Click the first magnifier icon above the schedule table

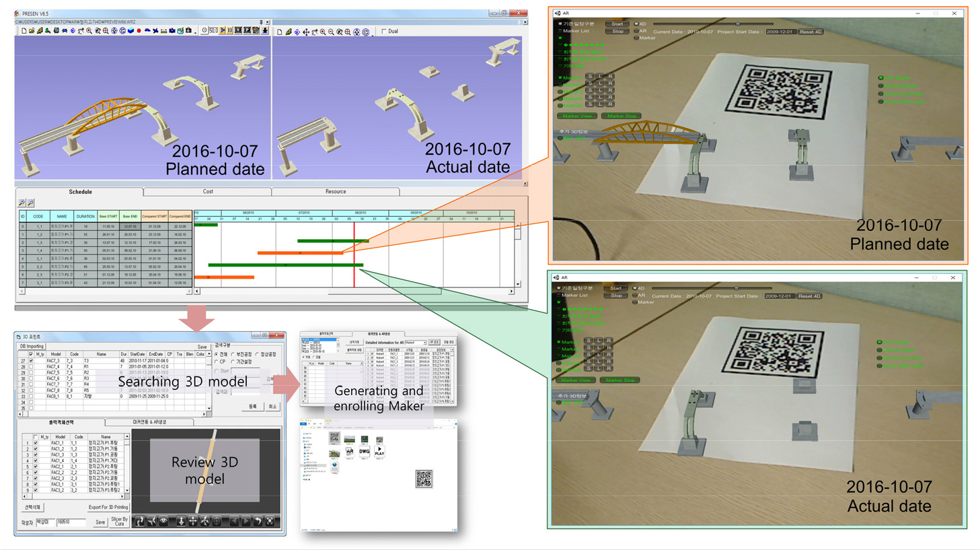point(22,203)
